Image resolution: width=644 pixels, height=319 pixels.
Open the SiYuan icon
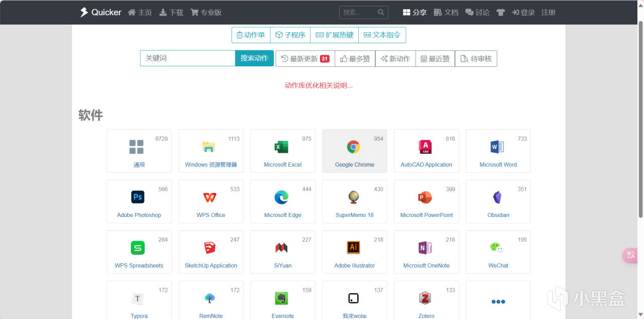pos(281,248)
